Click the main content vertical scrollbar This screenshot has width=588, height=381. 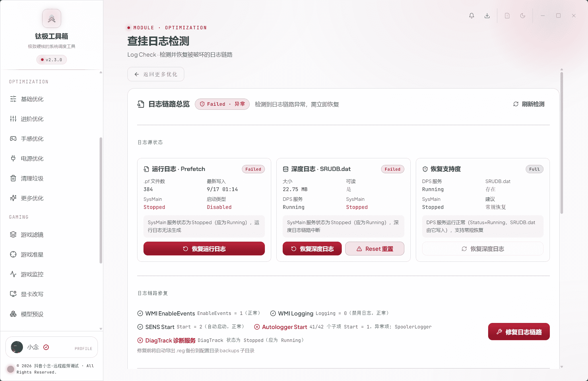pos(562,143)
